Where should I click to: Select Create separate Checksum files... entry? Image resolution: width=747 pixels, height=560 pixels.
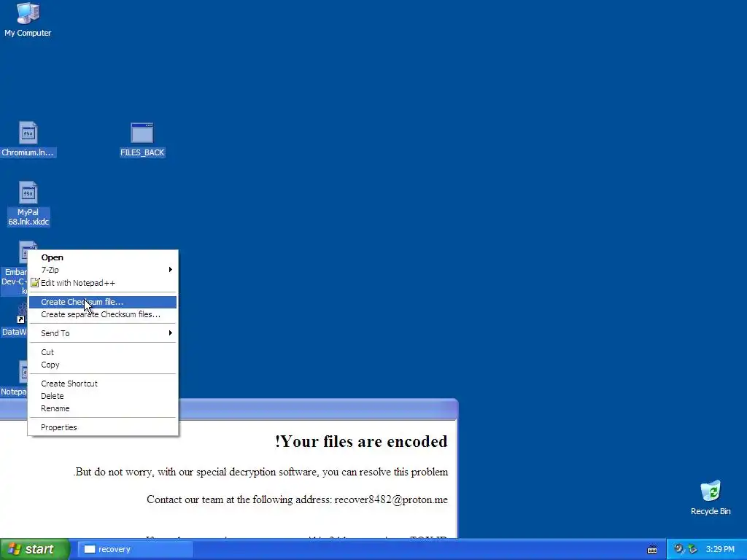click(103, 314)
